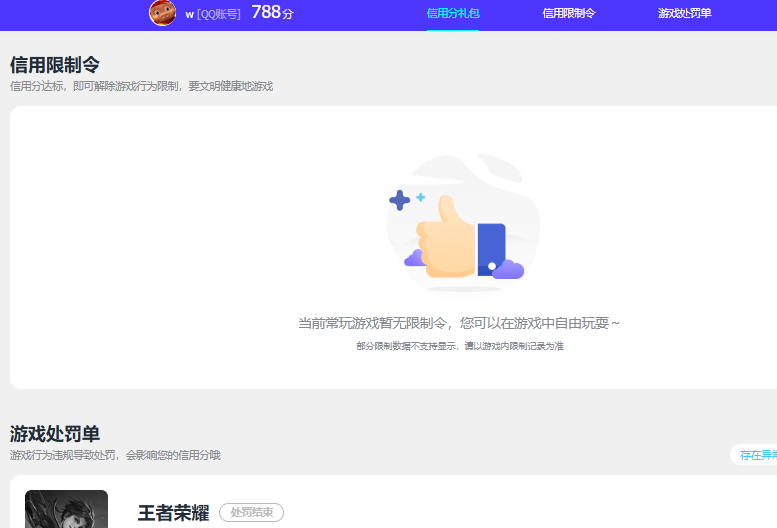Viewport: 777px width, 528px height.
Task: Click the 788分 credit score
Action: [273, 12]
